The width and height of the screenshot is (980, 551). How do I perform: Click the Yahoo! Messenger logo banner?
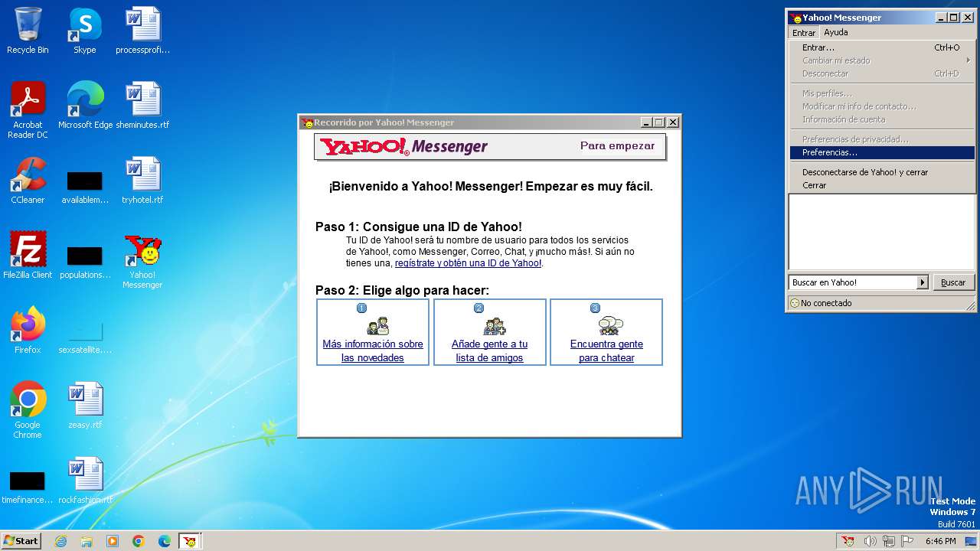(x=403, y=146)
